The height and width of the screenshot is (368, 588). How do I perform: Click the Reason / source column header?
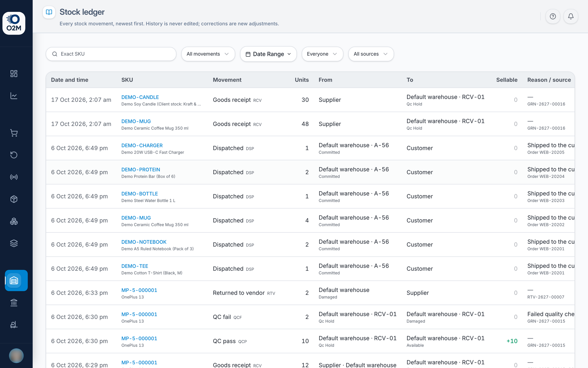[x=549, y=80]
